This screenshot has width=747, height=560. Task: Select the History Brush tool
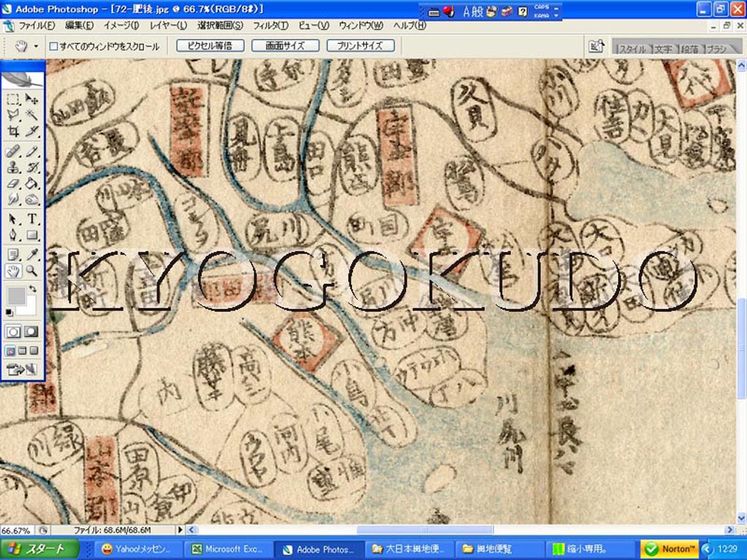[31, 168]
